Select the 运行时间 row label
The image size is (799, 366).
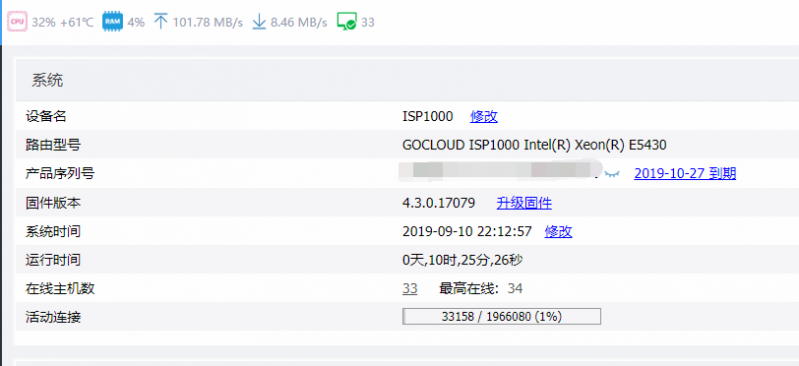coord(53,260)
